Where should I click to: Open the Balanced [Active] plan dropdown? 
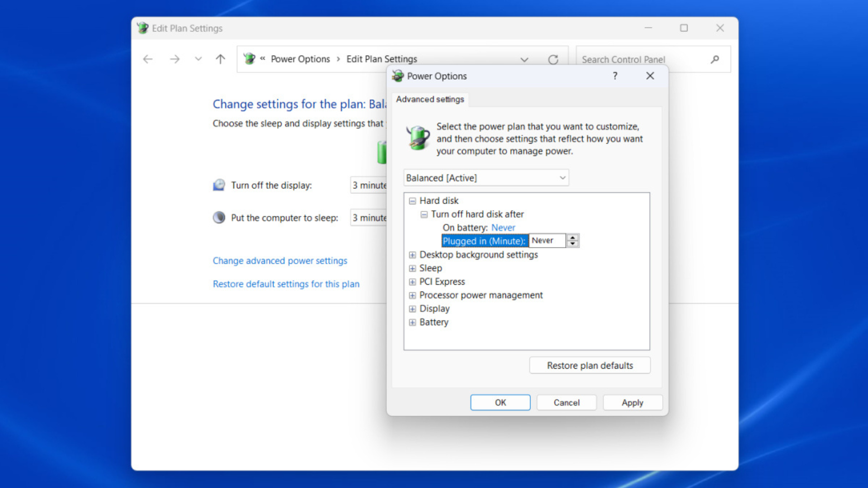[x=486, y=178]
